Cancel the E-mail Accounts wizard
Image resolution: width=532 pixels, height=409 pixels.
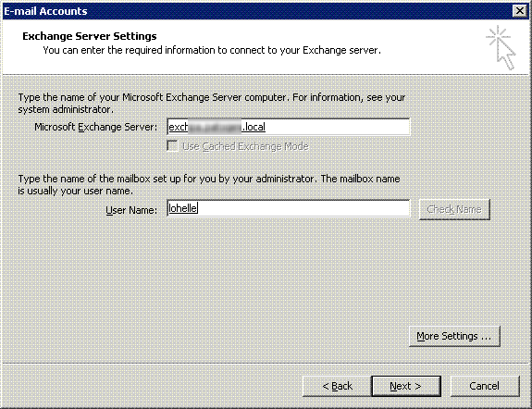485,386
